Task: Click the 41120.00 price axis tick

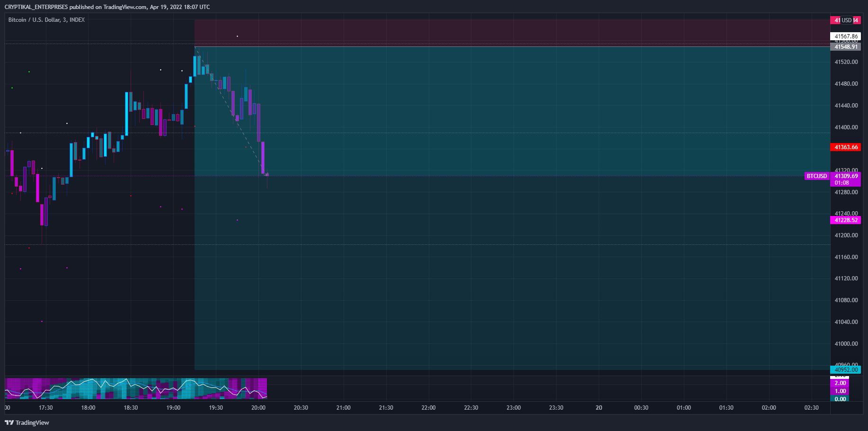Action: tap(846, 278)
